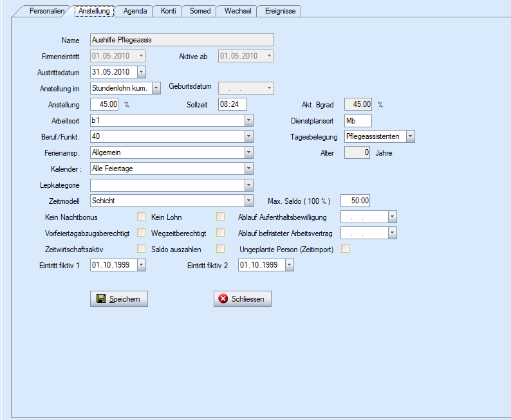Screen dimensions: 511x420
Task: Click the Sollzeit input field
Action: click(232, 104)
